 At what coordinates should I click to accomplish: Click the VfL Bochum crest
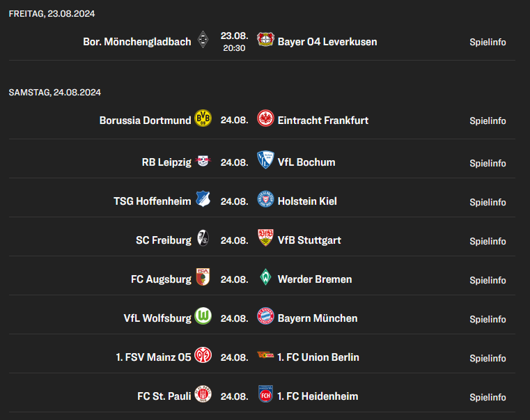point(265,160)
